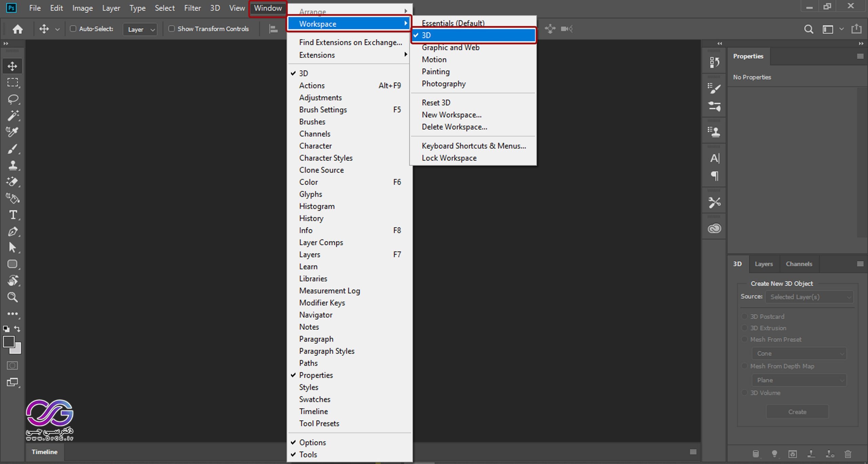Open the Plane depth map dropdown

[x=799, y=380]
